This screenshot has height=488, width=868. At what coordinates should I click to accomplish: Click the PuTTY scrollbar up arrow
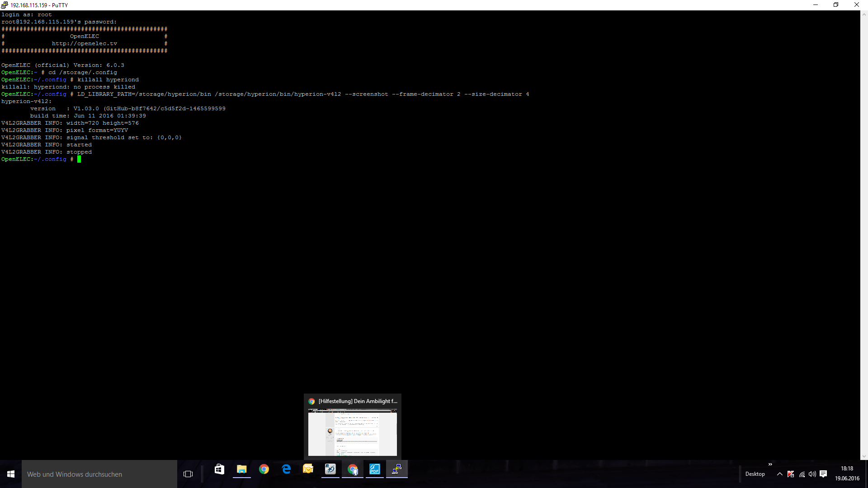coord(864,14)
